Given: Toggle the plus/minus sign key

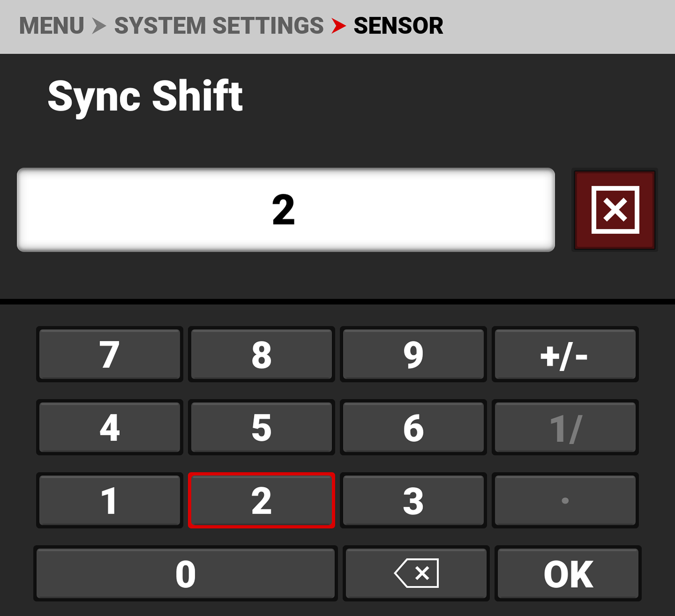Looking at the screenshot, I should (x=565, y=355).
